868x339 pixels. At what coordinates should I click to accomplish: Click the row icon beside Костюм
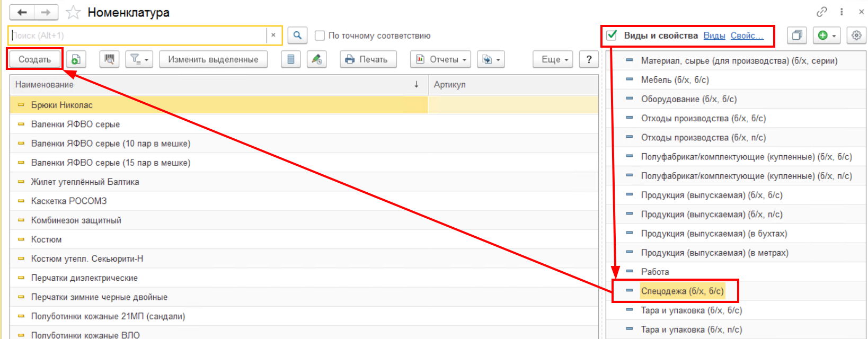[21, 239]
